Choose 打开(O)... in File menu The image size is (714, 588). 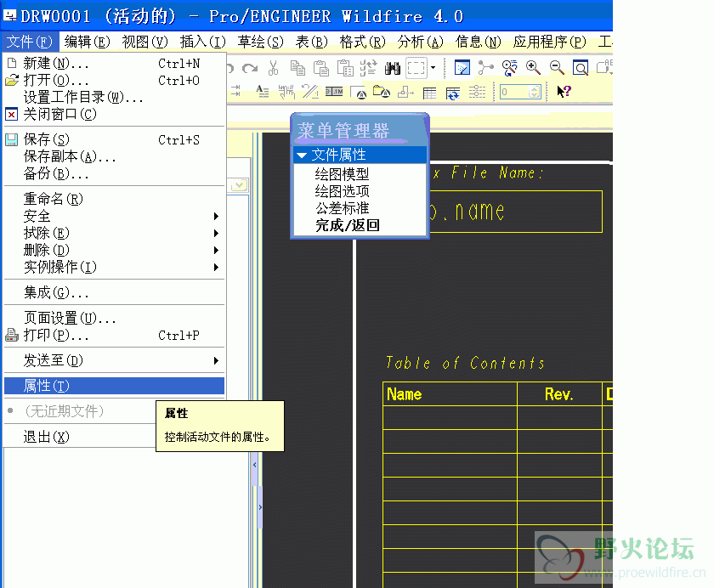point(114,81)
